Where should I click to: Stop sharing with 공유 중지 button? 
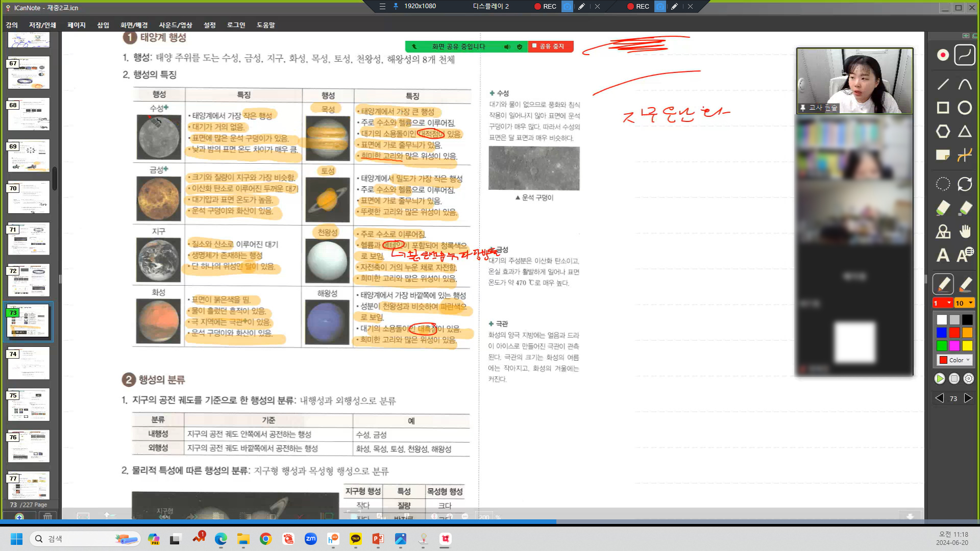tap(551, 46)
